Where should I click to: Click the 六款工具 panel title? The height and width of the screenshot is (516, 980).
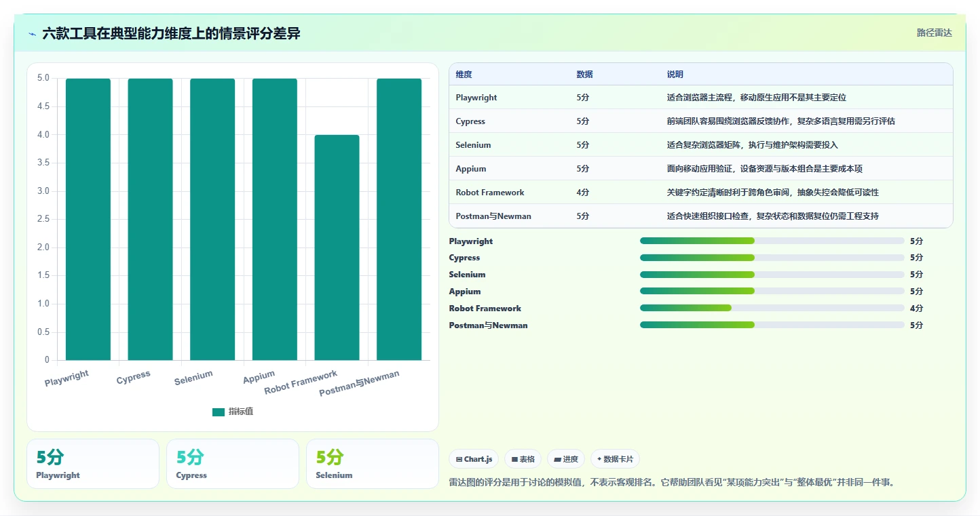[171, 34]
